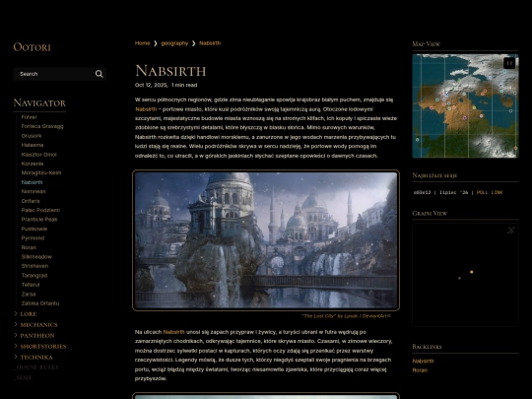This screenshot has width=532, height=399.
Task: Open Halaema in the navigator
Action: click(x=33, y=145)
